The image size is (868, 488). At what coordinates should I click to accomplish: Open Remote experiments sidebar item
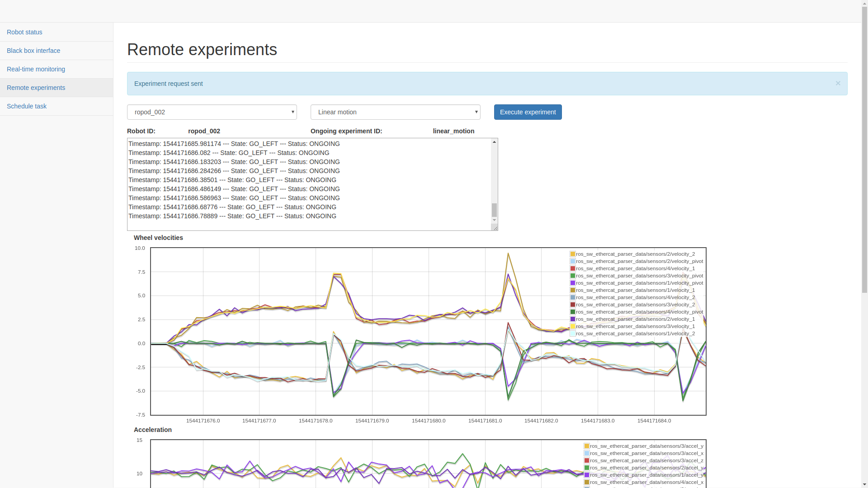pos(36,88)
